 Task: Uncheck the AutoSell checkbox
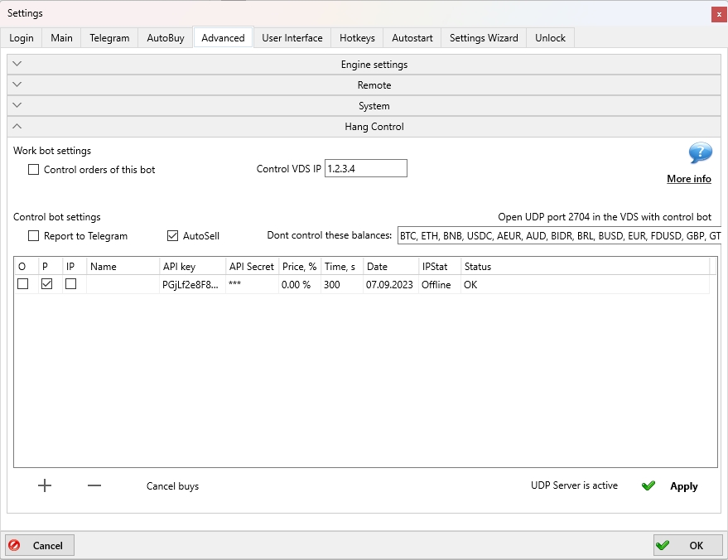coord(173,236)
